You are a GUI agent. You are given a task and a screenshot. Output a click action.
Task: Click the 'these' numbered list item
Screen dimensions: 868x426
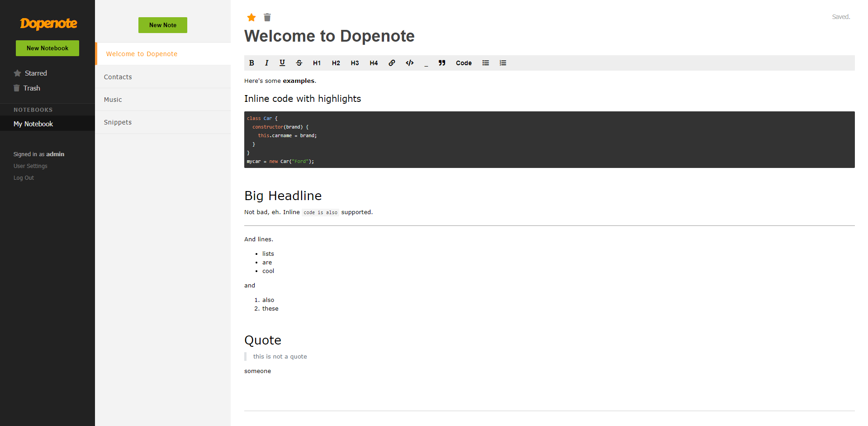point(270,309)
